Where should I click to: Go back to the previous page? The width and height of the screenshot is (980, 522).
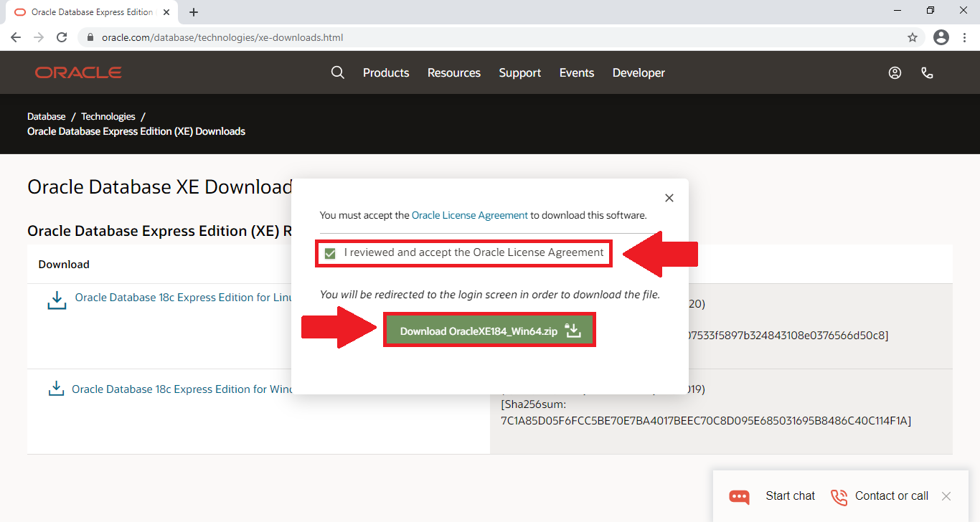16,37
